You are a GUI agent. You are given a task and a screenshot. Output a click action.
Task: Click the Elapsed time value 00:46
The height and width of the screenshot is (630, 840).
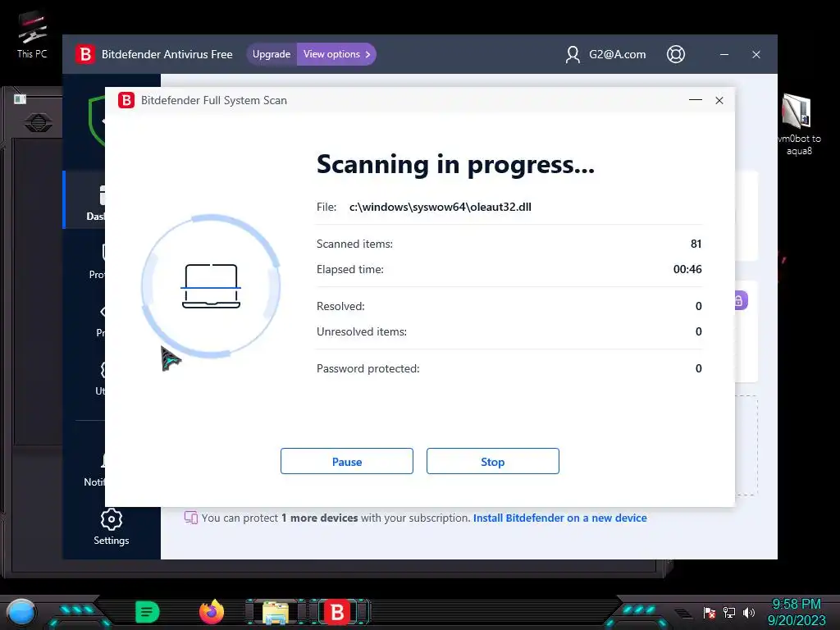(x=687, y=269)
